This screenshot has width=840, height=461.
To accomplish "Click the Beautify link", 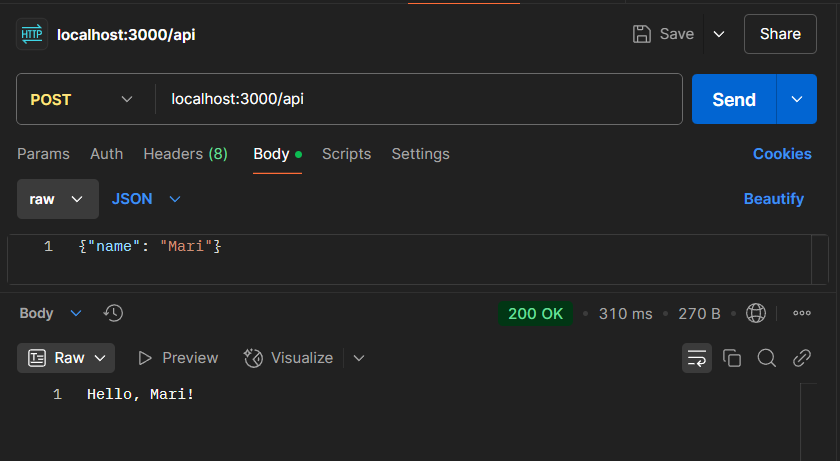I will tap(774, 199).
